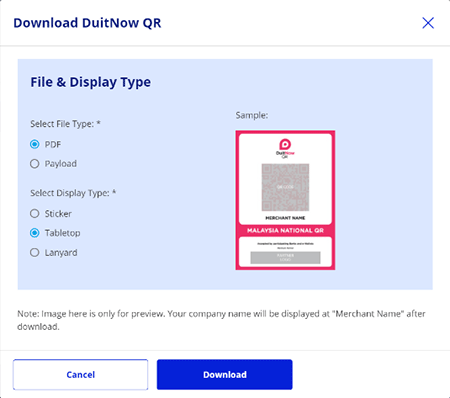450x398 pixels.
Task: Click the grey QR code placeholder
Action: click(285, 187)
